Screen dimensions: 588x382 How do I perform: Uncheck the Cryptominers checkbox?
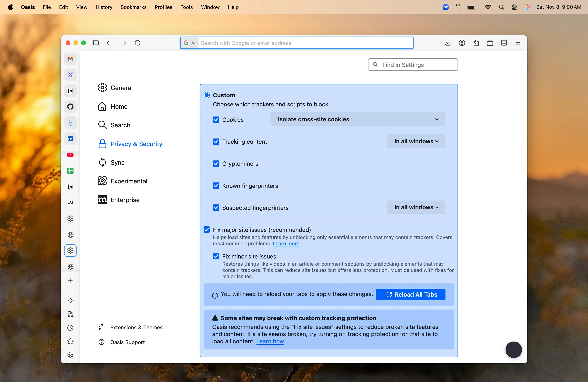[x=216, y=164]
